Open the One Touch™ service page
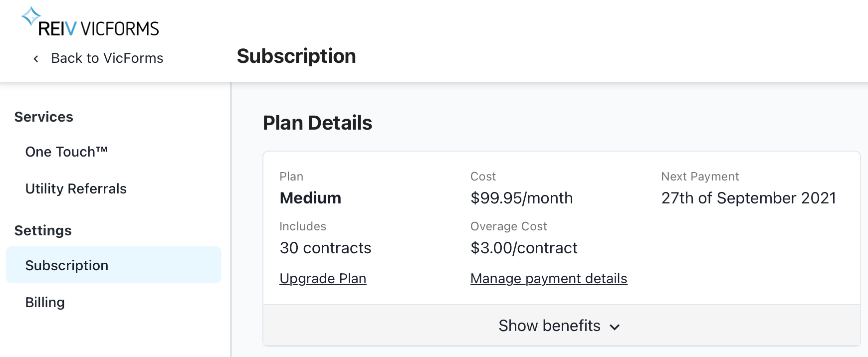Image resolution: width=868 pixels, height=357 pixels. [66, 152]
